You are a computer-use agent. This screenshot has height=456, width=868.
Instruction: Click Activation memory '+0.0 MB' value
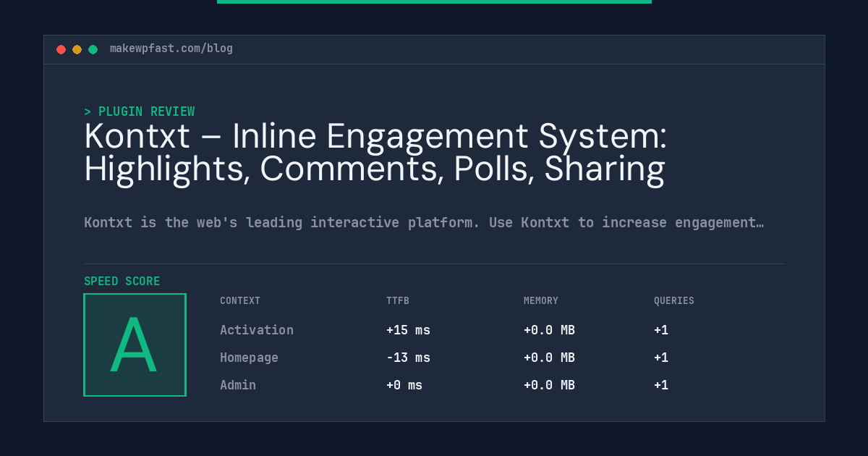point(549,330)
